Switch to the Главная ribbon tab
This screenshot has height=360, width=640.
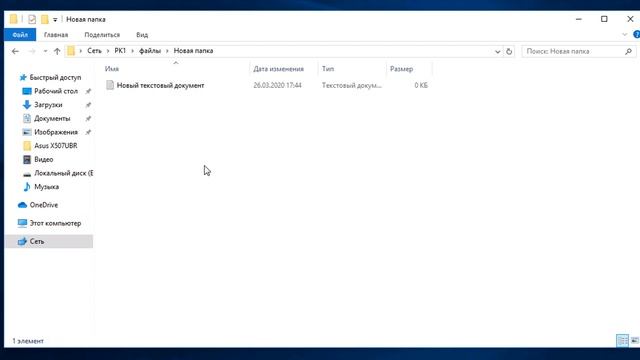(x=56, y=35)
